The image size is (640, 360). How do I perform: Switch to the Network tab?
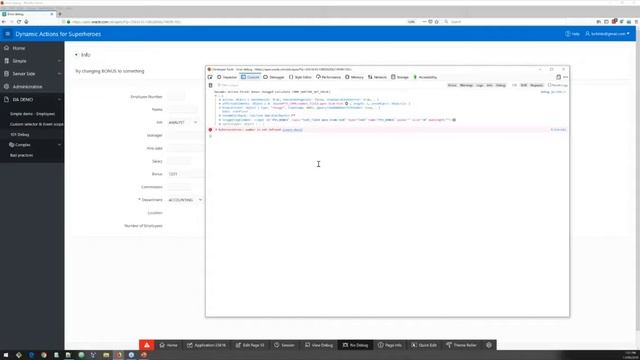(x=378, y=77)
